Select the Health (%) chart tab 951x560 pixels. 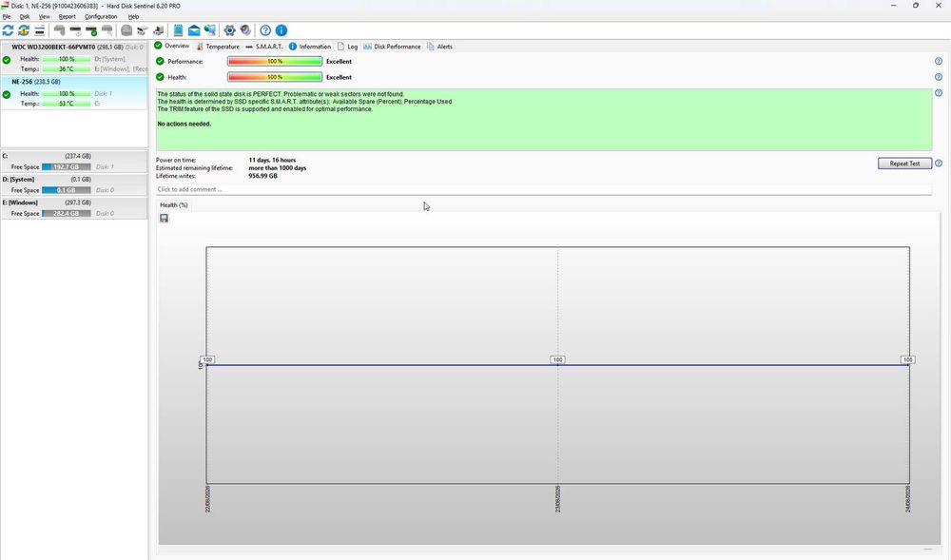(174, 204)
